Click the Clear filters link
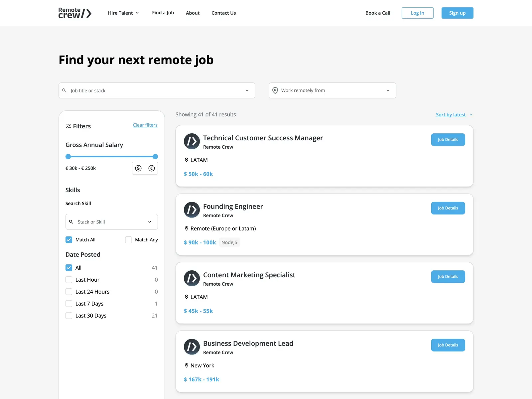Viewport: 532px width, 399px height. pyautogui.click(x=145, y=125)
